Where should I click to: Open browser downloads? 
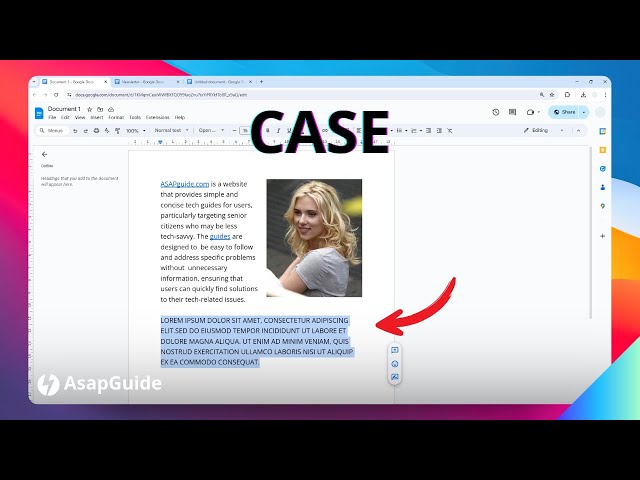[583, 95]
